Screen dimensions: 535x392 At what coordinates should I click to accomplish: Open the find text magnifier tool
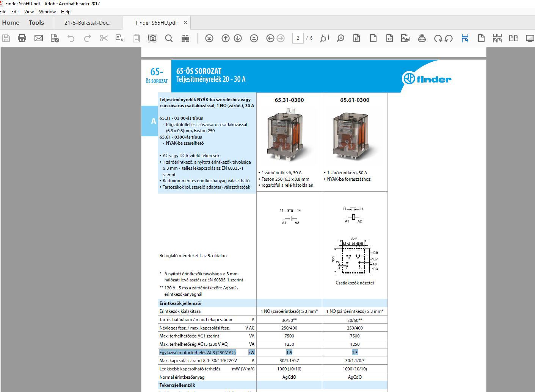[x=169, y=38]
